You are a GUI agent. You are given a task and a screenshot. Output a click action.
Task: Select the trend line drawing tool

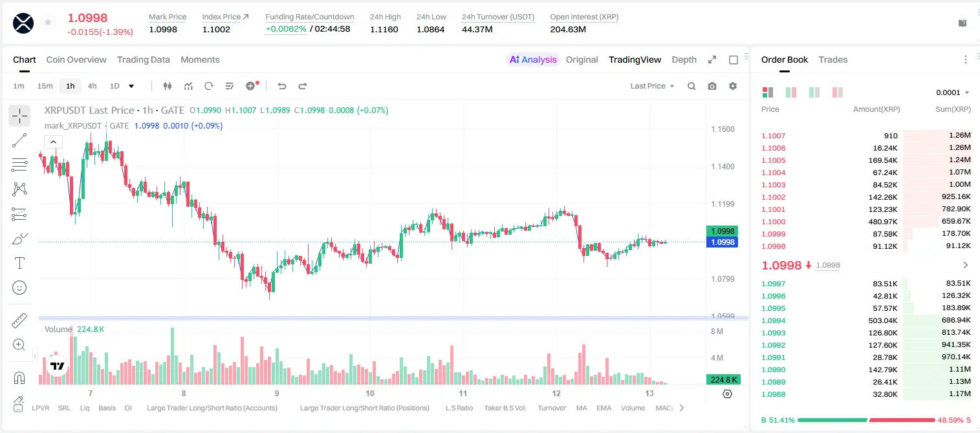click(19, 140)
